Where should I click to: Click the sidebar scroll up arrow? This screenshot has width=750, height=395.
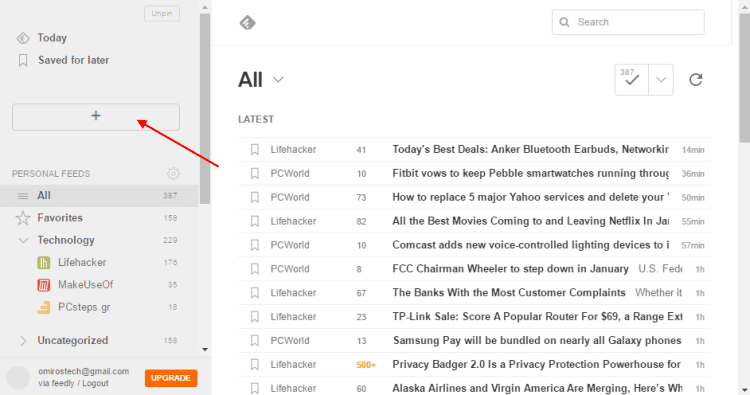tap(205, 8)
